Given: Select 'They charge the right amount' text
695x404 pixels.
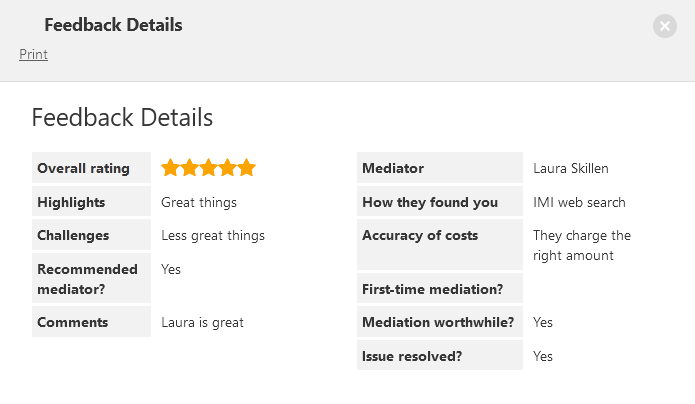Looking at the screenshot, I should [x=582, y=245].
